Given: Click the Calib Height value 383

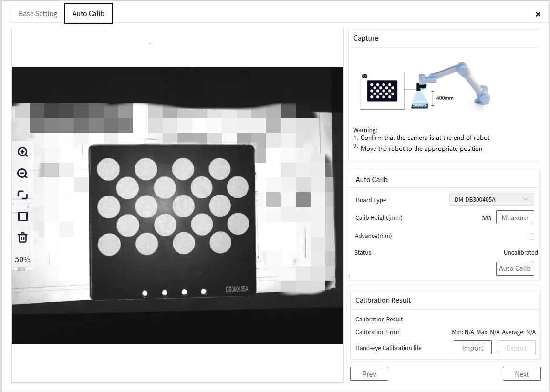Looking at the screenshot, I should pyautogui.click(x=487, y=218).
